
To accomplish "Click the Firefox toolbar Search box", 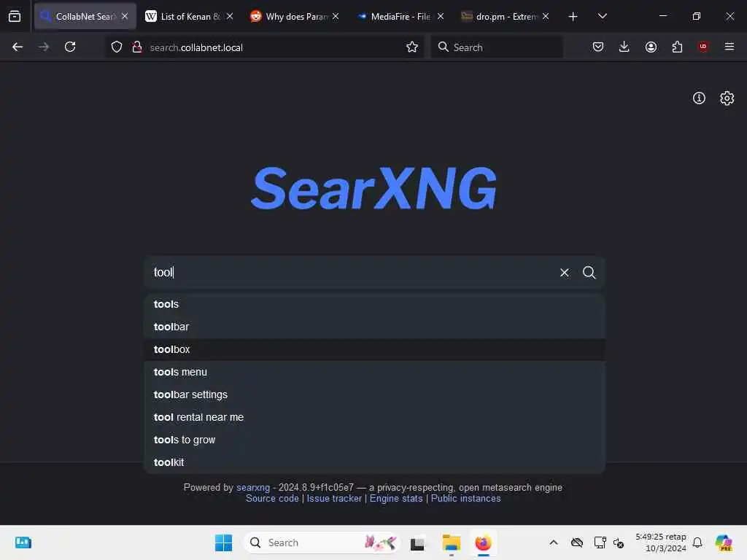I will tap(497, 47).
